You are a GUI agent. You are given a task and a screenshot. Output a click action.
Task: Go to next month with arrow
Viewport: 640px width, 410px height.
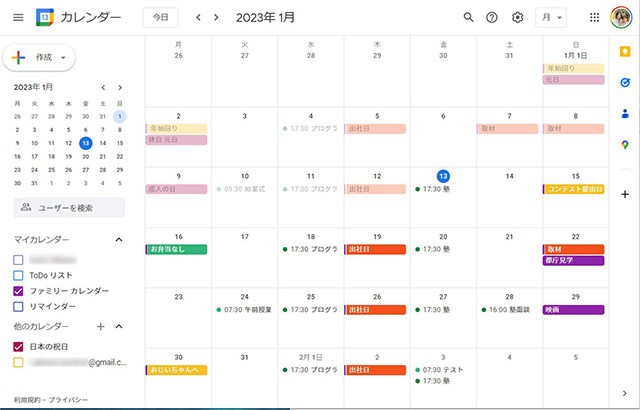[217, 17]
